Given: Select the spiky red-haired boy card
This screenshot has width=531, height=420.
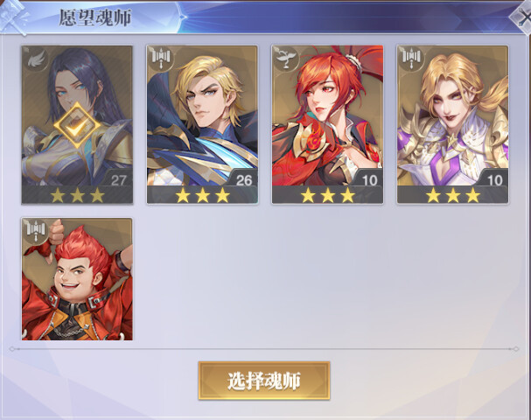Looking at the screenshot, I should [x=77, y=279].
